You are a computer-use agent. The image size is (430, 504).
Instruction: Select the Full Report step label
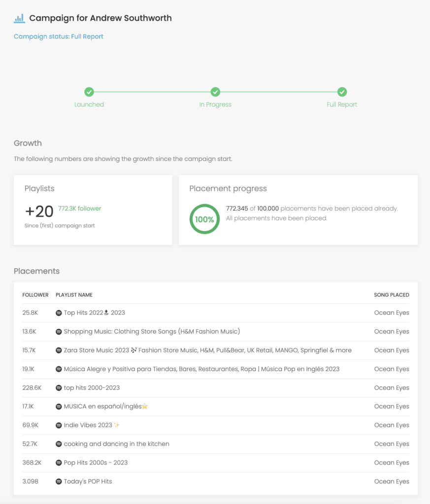342,104
